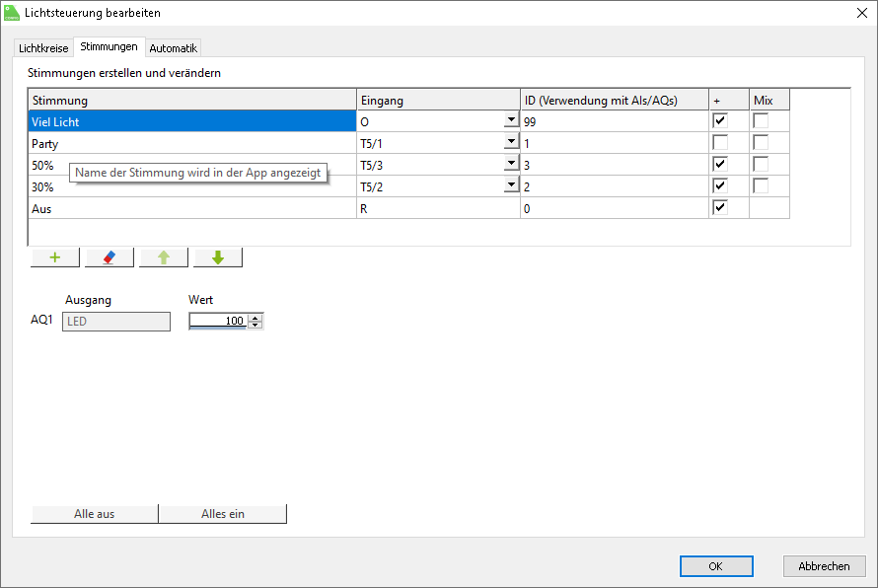Toggle the + checkbox for Viel Licht
Screen dimensions: 878x588
pyautogui.click(x=720, y=120)
